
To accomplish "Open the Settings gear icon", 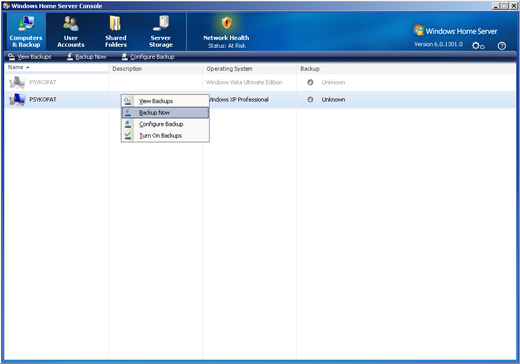I will tap(478, 46).
